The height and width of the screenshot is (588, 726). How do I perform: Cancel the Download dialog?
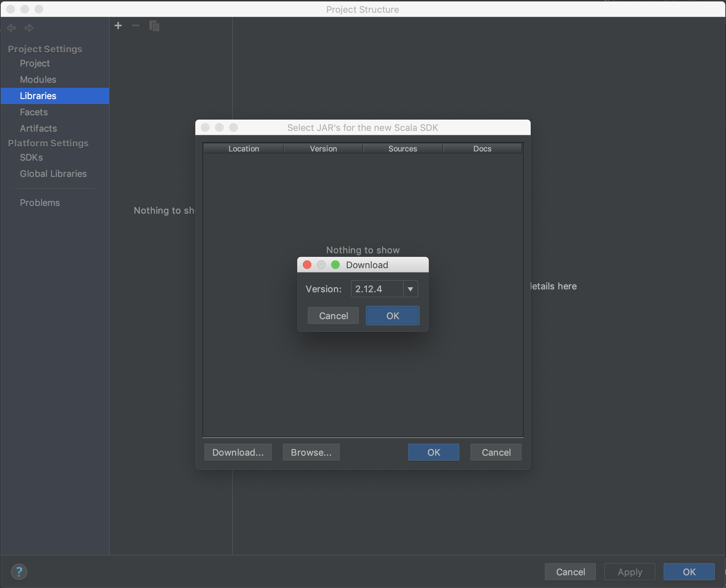click(x=333, y=316)
